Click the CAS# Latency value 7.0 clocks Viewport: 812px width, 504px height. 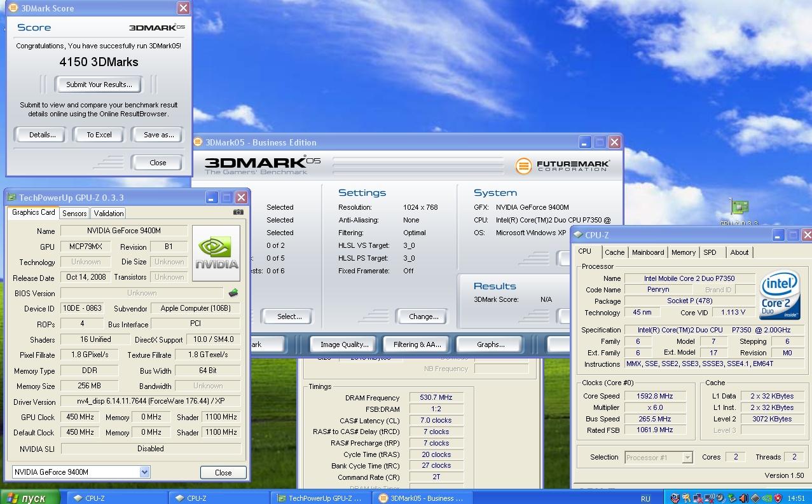(x=436, y=421)
